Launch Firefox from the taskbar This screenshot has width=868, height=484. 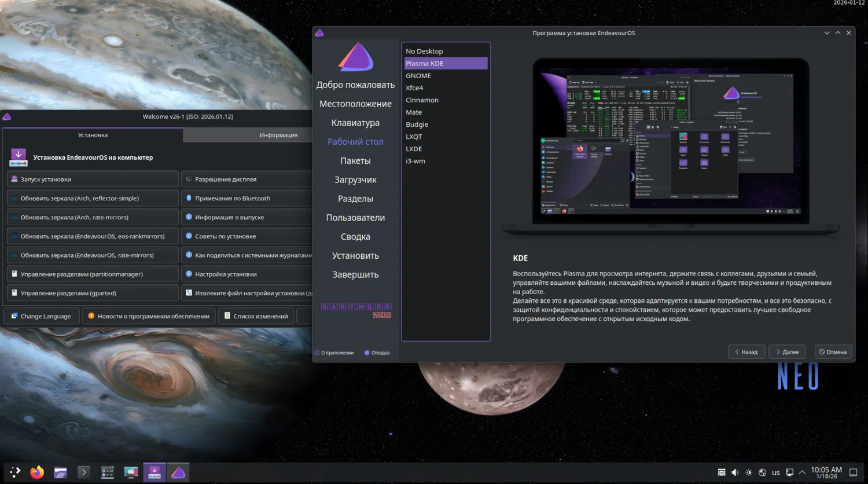click(37, 472)
